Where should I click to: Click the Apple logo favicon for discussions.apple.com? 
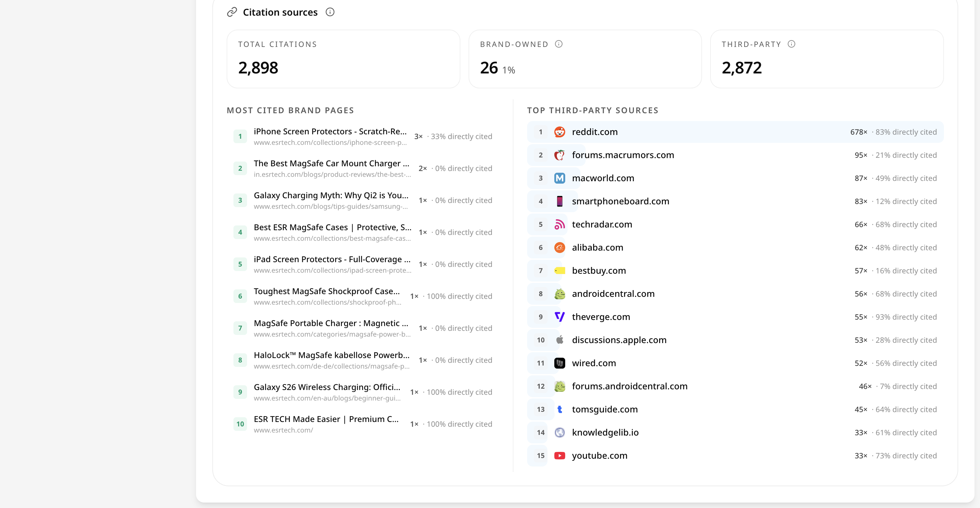point(560,340)
